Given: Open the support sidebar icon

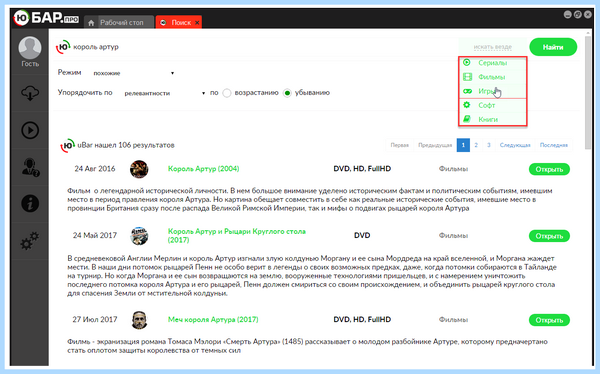Looking at the screenshot, I should point(30,167).
